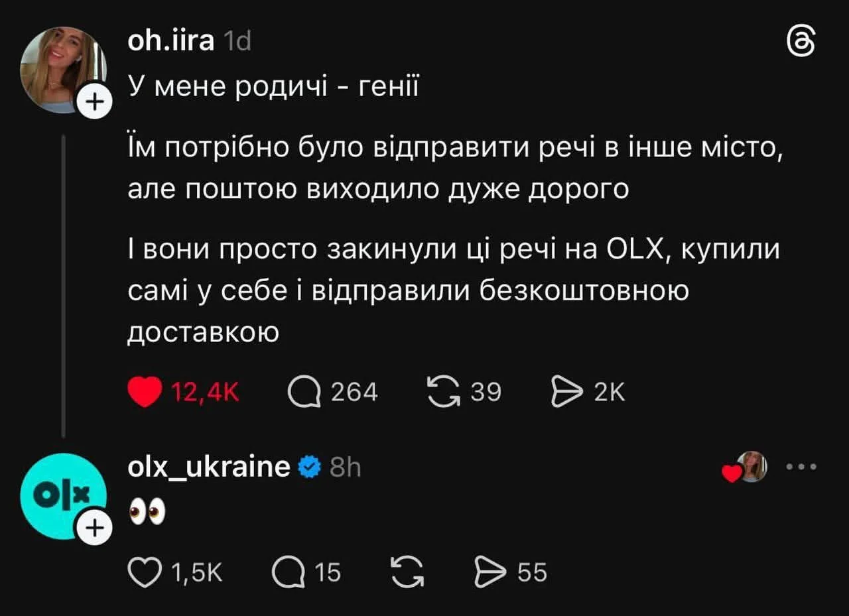Open the eyes emoji reply text
Image resolution: width=849 pixels, height=616 pixels.
(x=147, y=513)
